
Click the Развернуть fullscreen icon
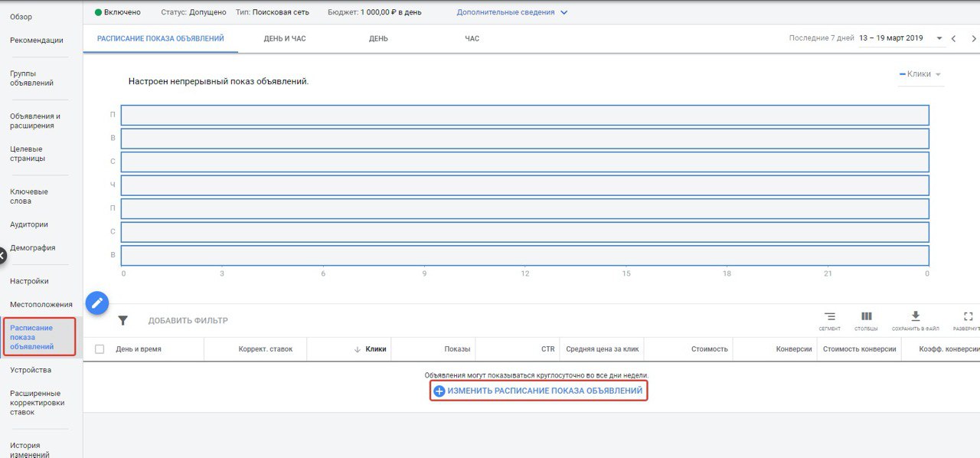click(x=969, y=316)
